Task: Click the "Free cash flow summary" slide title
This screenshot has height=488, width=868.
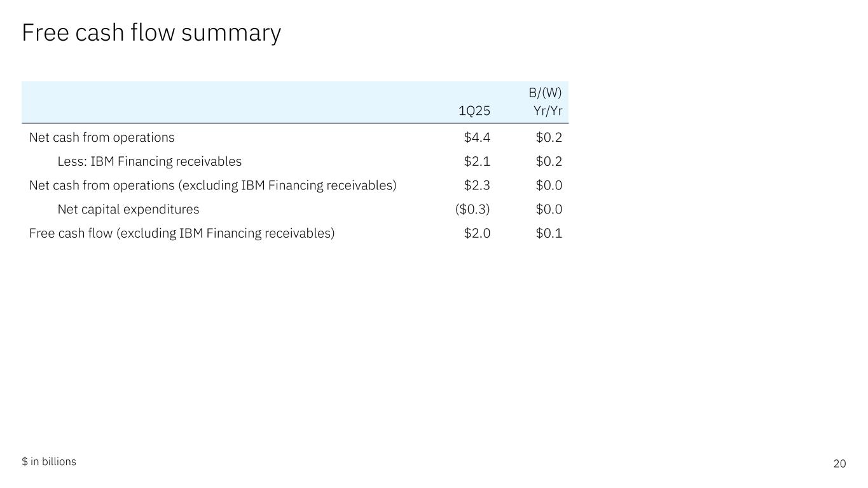Action: (x=151, y=33)
